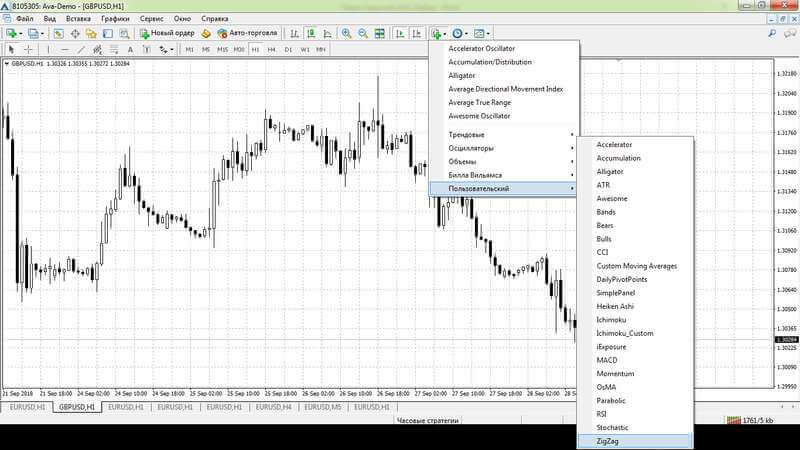Switch chart to candlesticks type

point(311,34)
